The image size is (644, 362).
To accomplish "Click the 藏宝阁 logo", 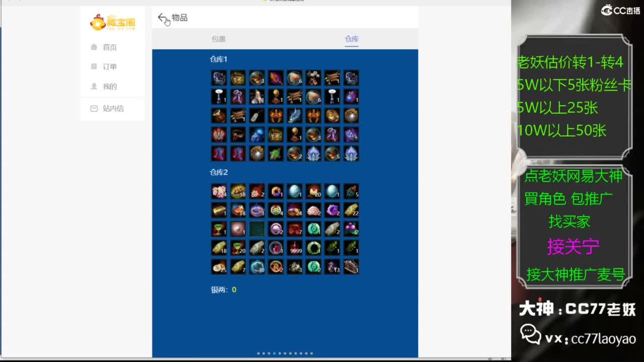I will pos(113,22).
